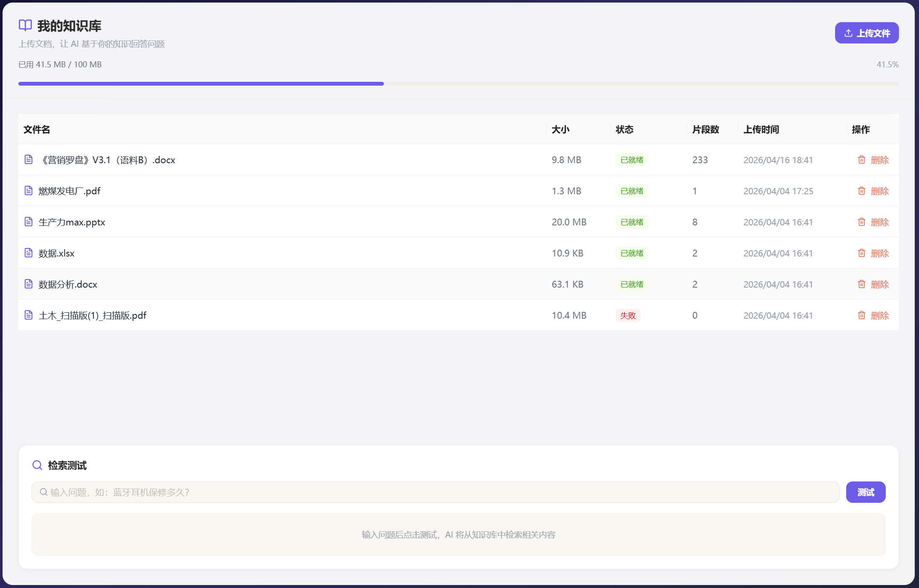Click the upload arrow icon in 上传文件

coord(848,33)
